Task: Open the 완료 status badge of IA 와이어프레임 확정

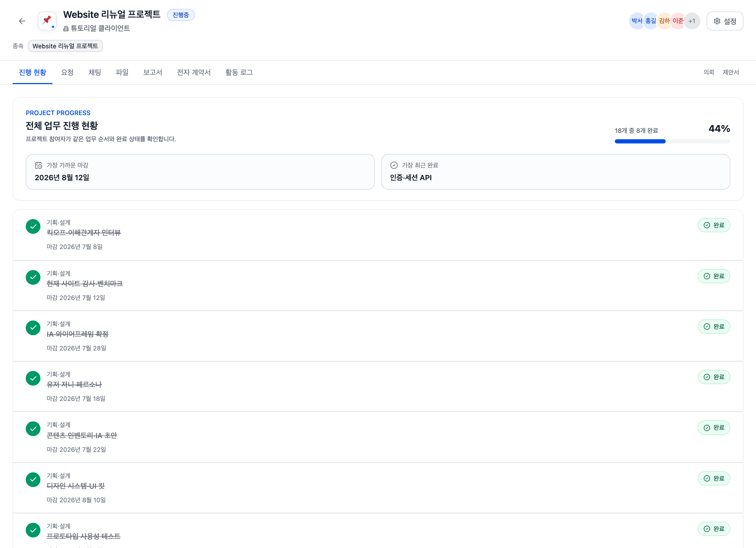Action: [x=714, y=327]
